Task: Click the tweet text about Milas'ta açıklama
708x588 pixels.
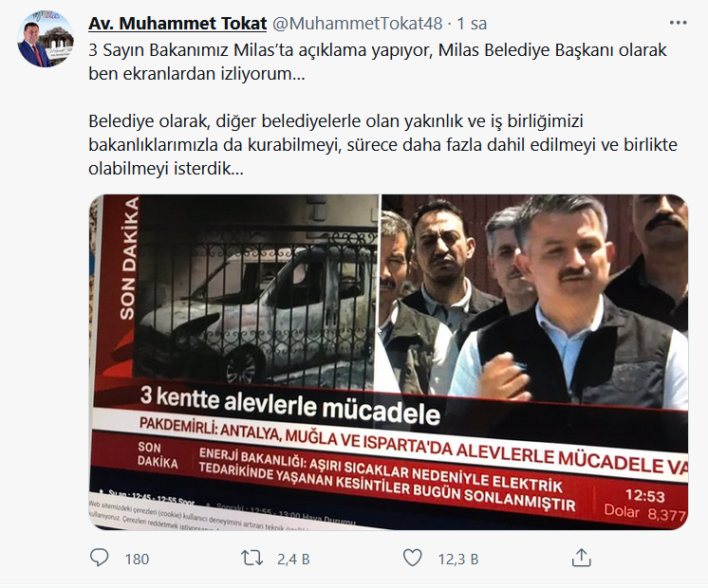Action: click(378, 62)
